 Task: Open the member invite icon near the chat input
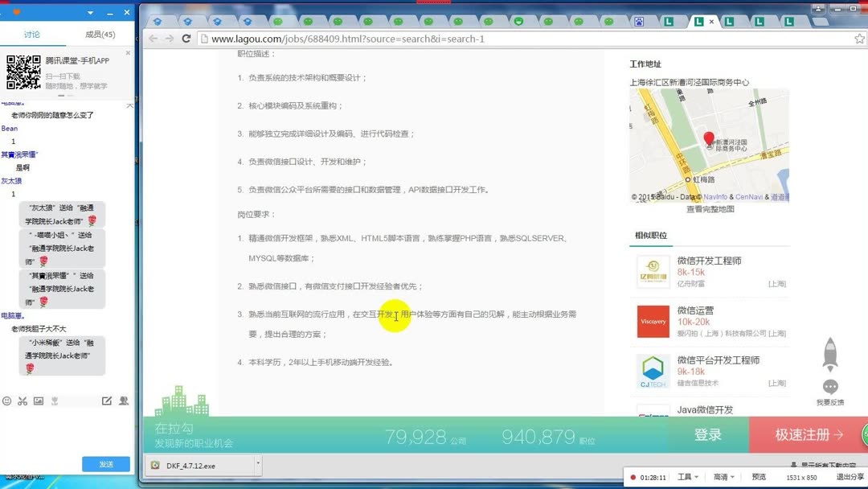coord(124,401)
